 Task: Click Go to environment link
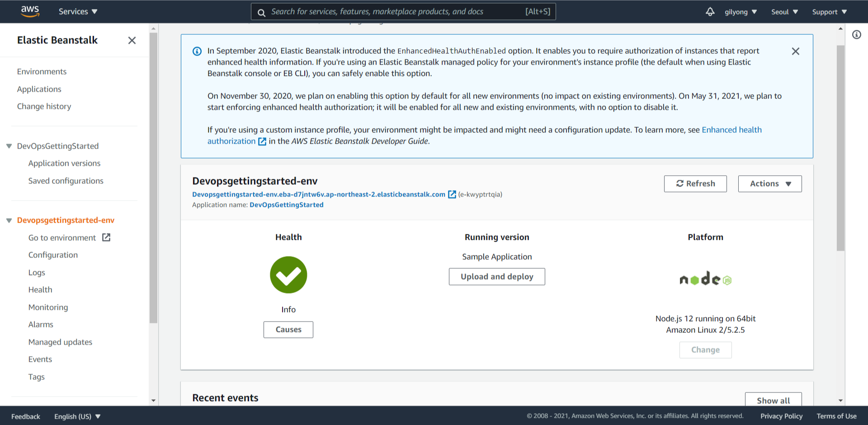62,238
